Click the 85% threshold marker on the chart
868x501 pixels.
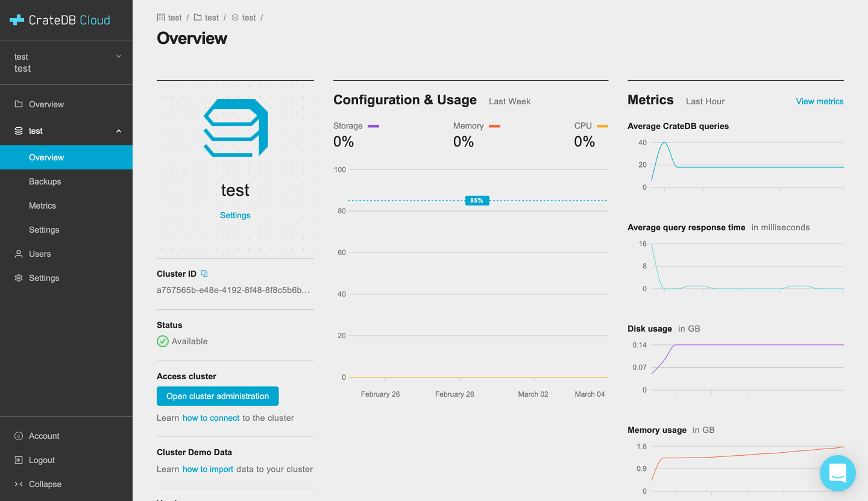(x=477, y=200)
